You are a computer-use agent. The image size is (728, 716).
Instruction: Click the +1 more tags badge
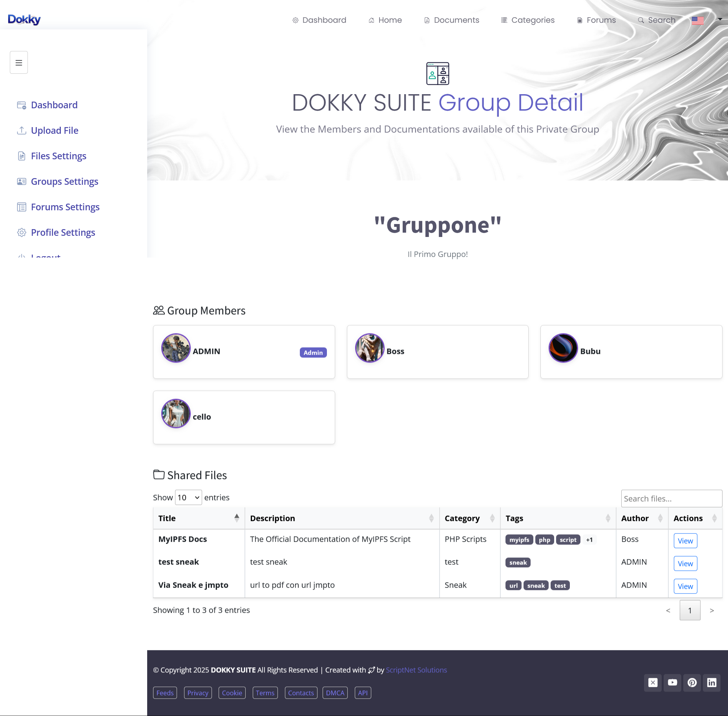pyautogui.click(x=589, y=540)
